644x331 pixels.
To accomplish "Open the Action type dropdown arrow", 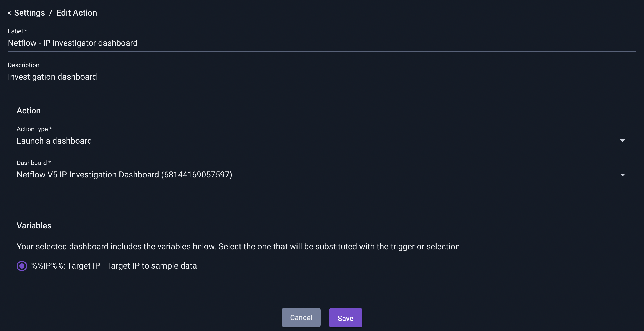I will (x=622, y=141).
